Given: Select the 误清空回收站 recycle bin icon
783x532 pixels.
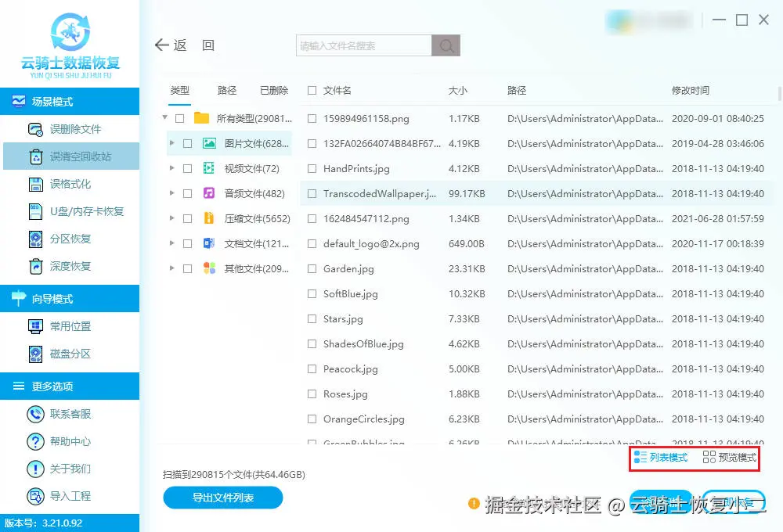Looking at the screenshot, I should point(36,156).
